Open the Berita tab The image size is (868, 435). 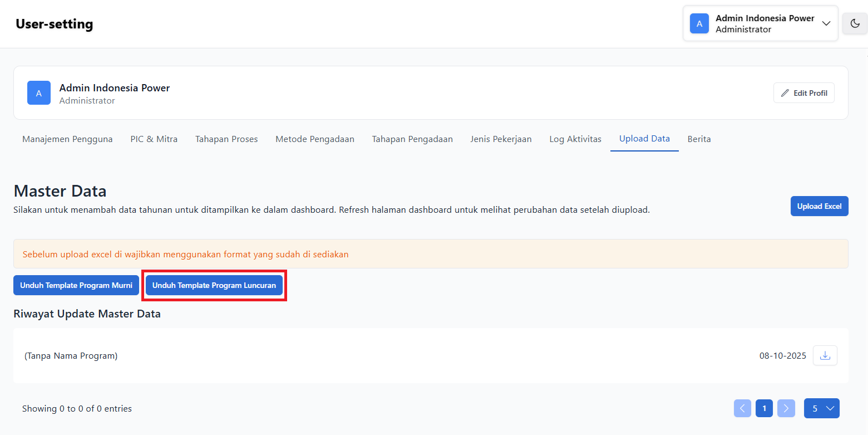tap(699, 139)
